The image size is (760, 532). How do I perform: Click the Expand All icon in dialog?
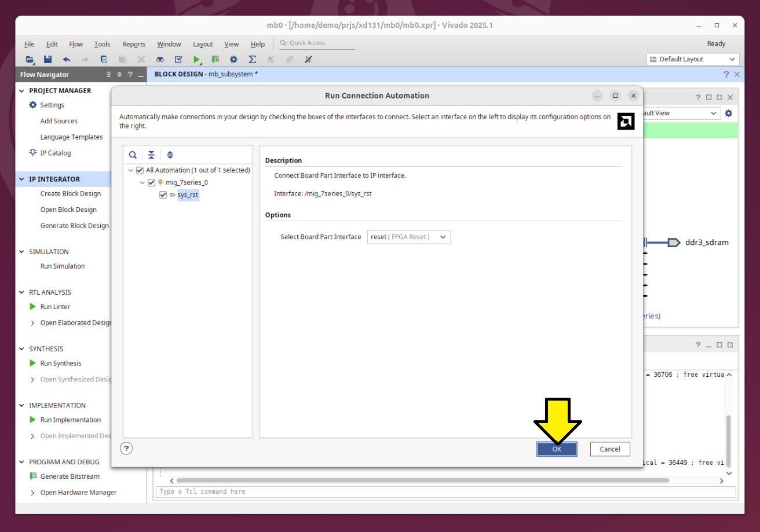170,155
